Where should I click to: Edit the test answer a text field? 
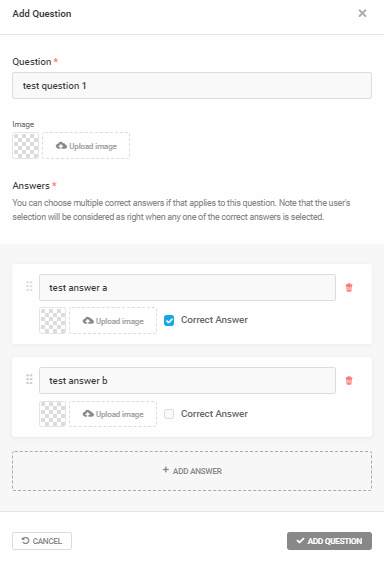[187, 288]
